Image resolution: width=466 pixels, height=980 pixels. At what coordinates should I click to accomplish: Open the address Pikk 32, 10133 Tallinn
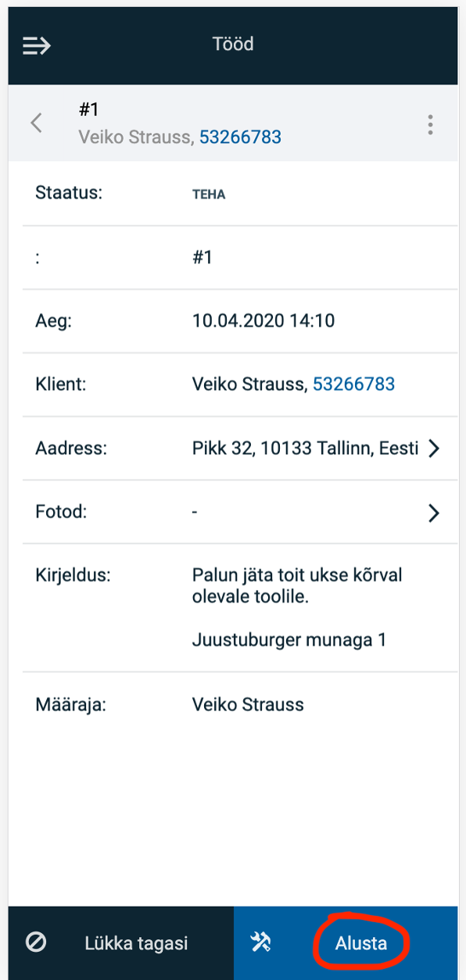pyautogui.click(x=306, y=449)
